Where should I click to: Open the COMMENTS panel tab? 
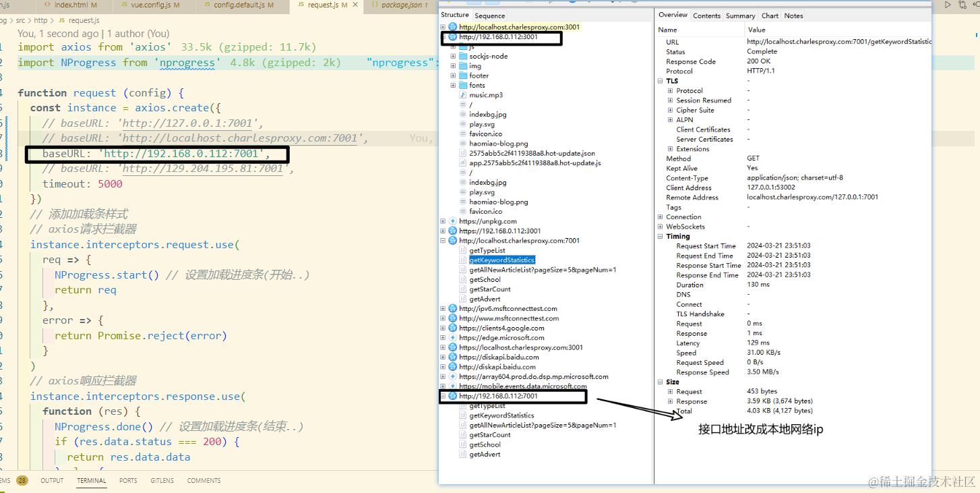204,481
